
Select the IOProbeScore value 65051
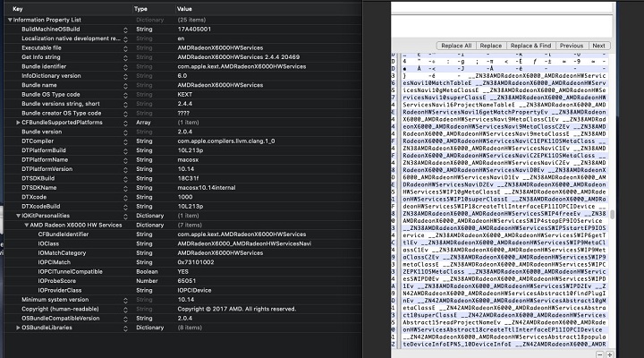(186, 281)
